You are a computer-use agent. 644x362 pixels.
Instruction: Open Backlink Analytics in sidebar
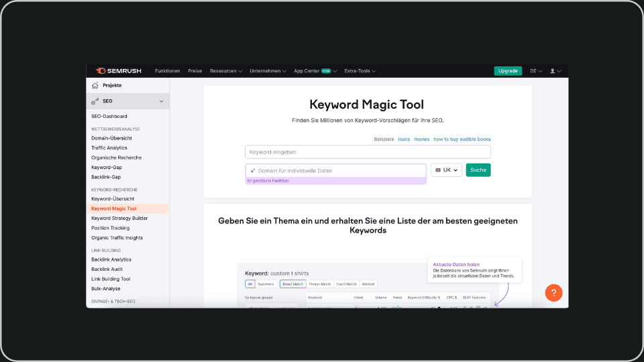(111, 259)
